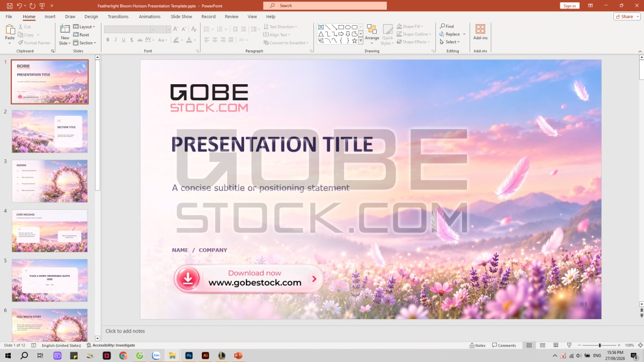Pick the oval shape in shapes gallery
Screen dimensions: 644x362
348,27
